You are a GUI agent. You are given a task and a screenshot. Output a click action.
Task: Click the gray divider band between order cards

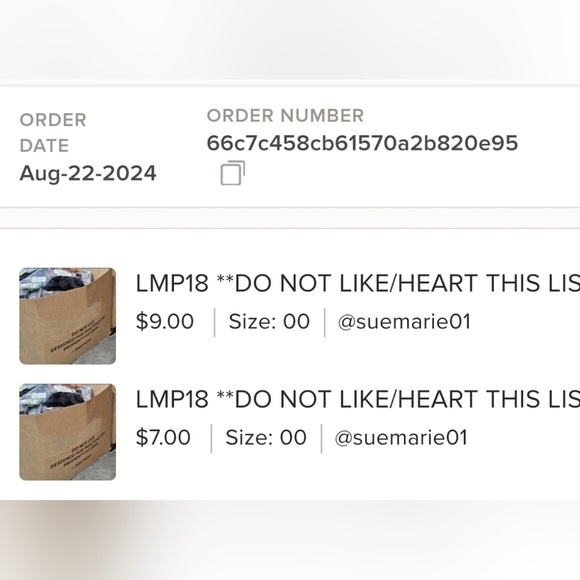point(290,218)
